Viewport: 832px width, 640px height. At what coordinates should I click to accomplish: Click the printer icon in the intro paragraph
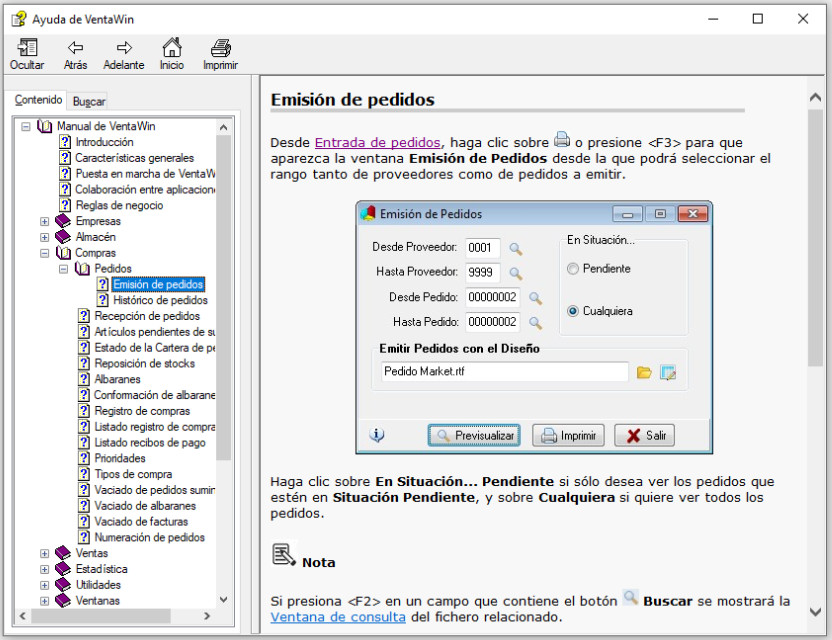[562, 139]
